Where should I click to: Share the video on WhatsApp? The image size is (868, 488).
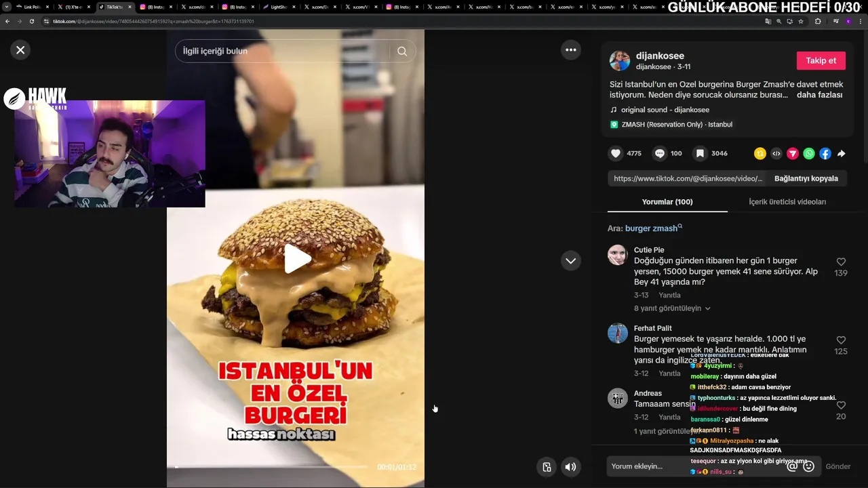click(809, 154)
